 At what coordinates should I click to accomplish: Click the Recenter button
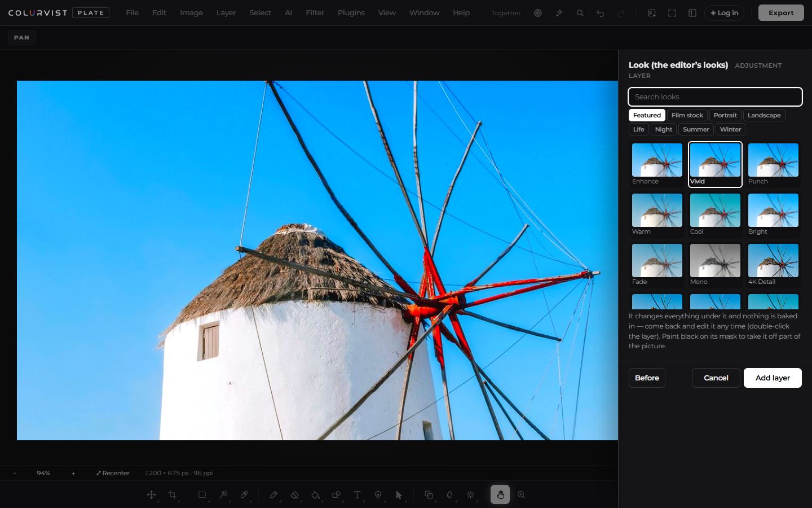(x=113, y=473)
